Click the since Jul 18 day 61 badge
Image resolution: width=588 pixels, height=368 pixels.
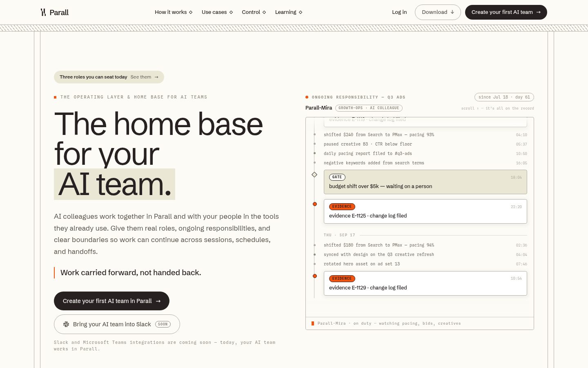[504, 97]
